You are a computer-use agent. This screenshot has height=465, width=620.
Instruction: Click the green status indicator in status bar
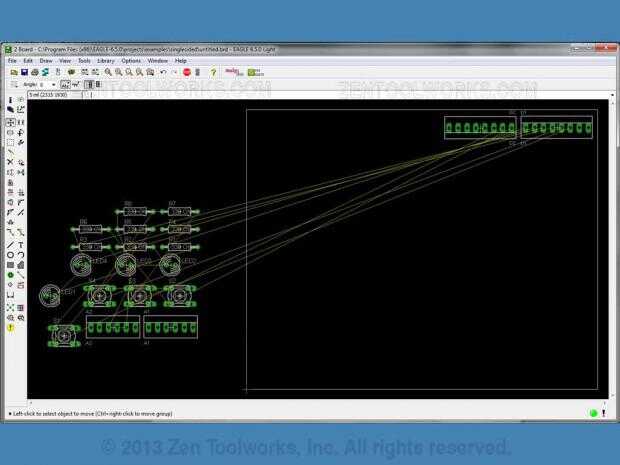(593, 413)
